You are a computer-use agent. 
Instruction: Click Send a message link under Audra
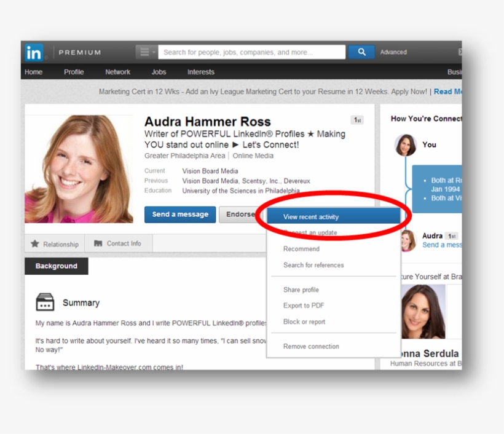tap(442, 245)
